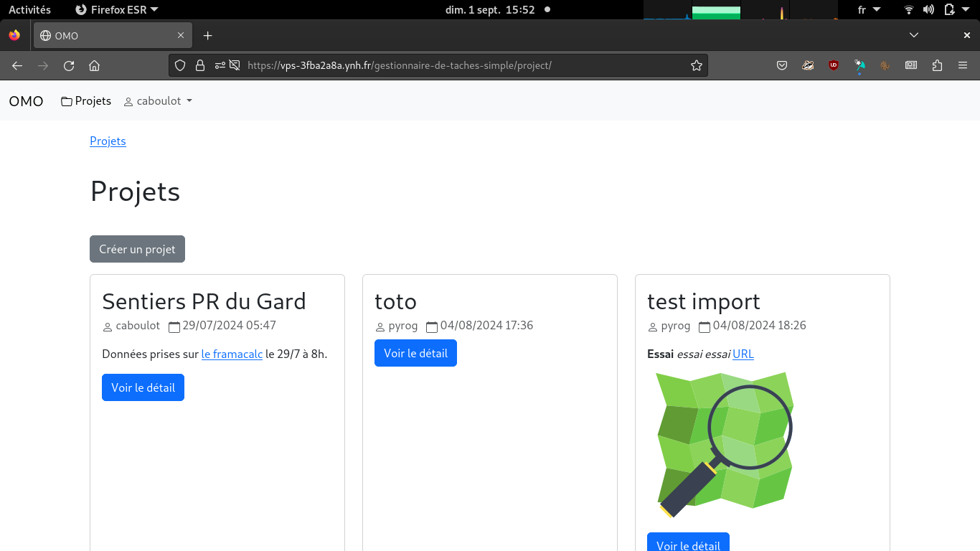Open the Projets navbar item
Image resolution: width=980 pixels, height=551 pixels.
point(86,101)
